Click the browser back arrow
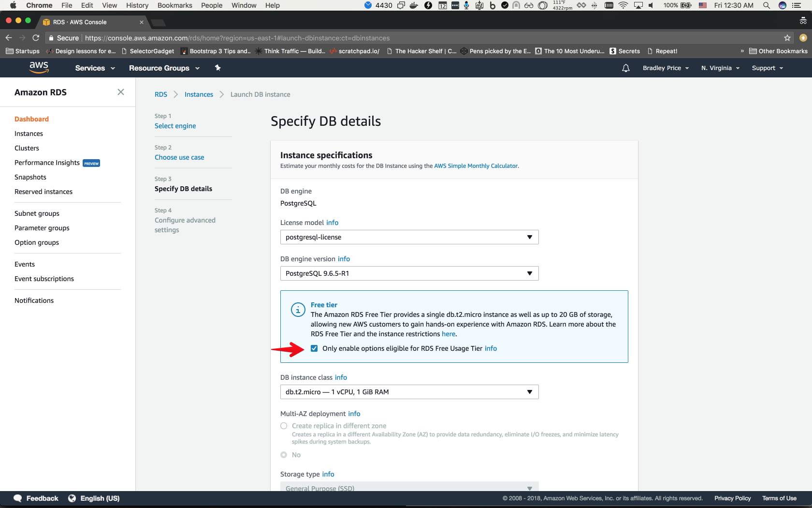The image size is (812, 508). (x=9, y=38)
